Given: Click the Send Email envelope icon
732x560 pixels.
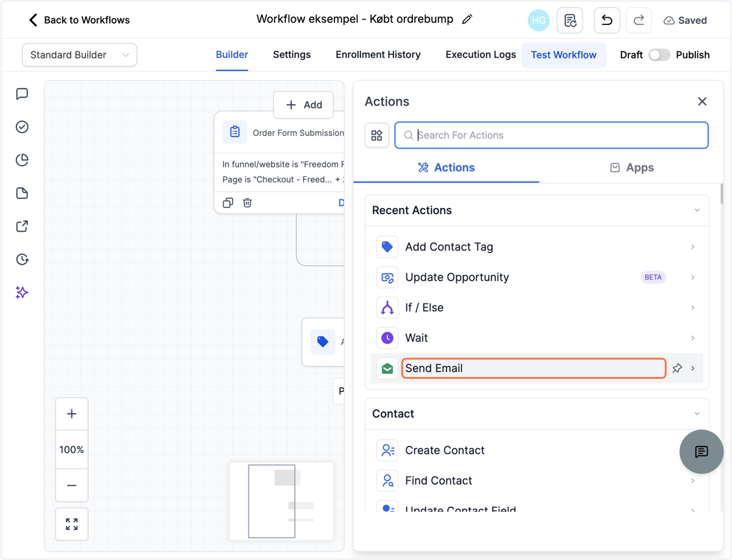Looking at the screenshot, I should point(387,368).
